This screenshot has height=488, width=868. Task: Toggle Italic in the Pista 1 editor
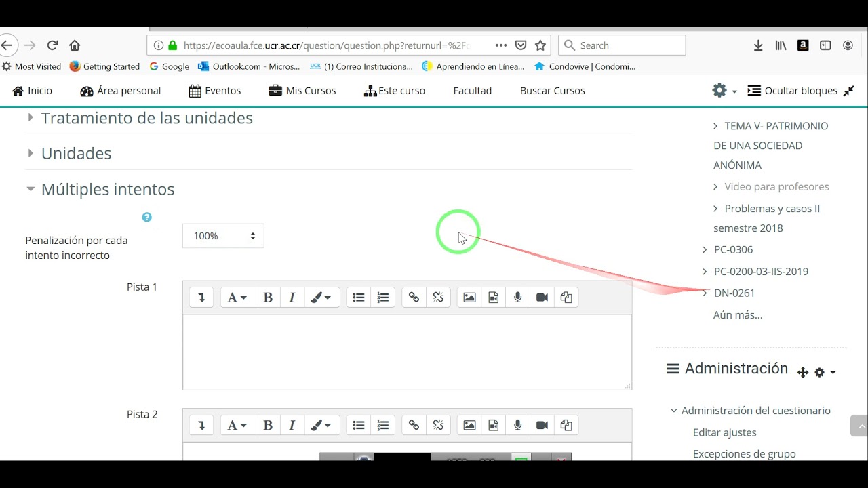coord(292,298)
